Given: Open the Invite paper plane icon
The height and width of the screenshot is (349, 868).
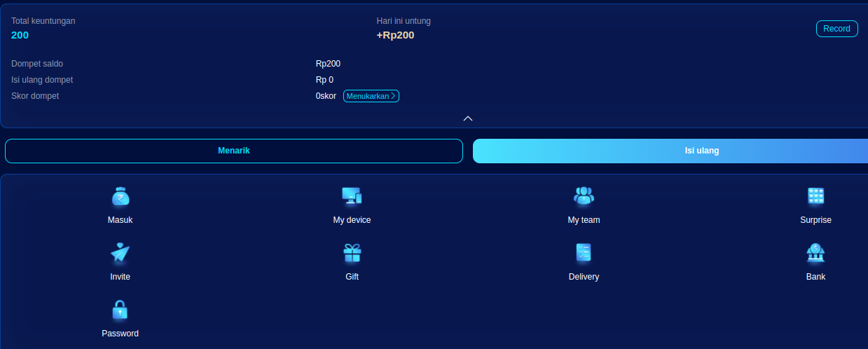Looking at the screenshot, I should (x=120, y=253).
